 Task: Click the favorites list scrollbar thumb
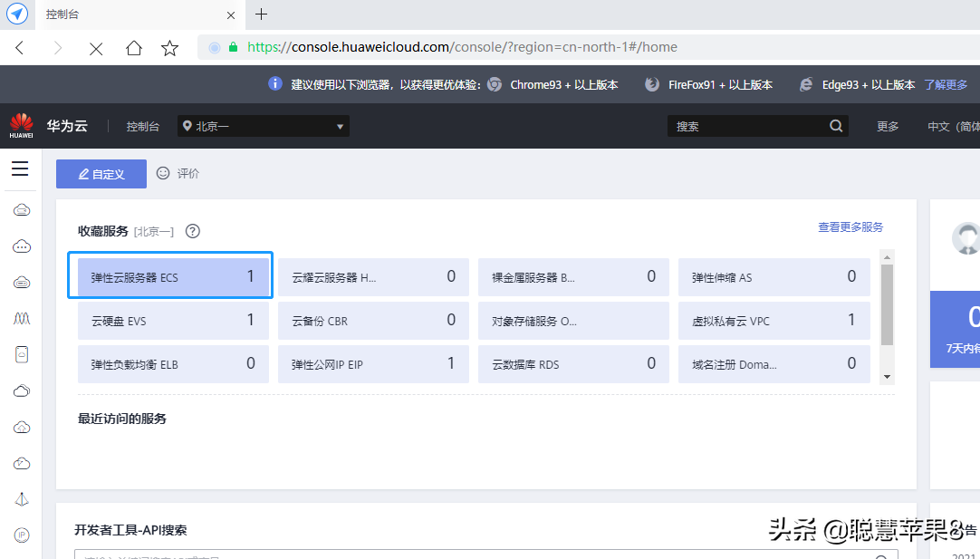887,304
